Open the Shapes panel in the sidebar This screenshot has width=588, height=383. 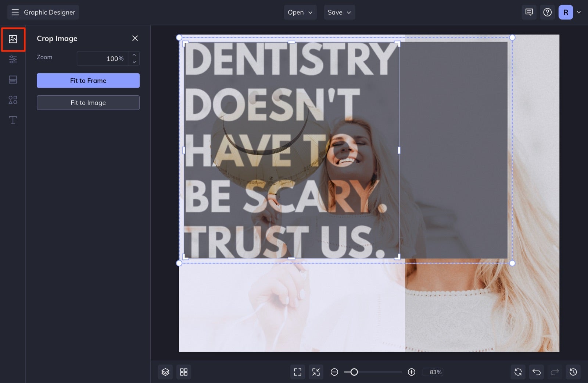click(x=13, y=100)
